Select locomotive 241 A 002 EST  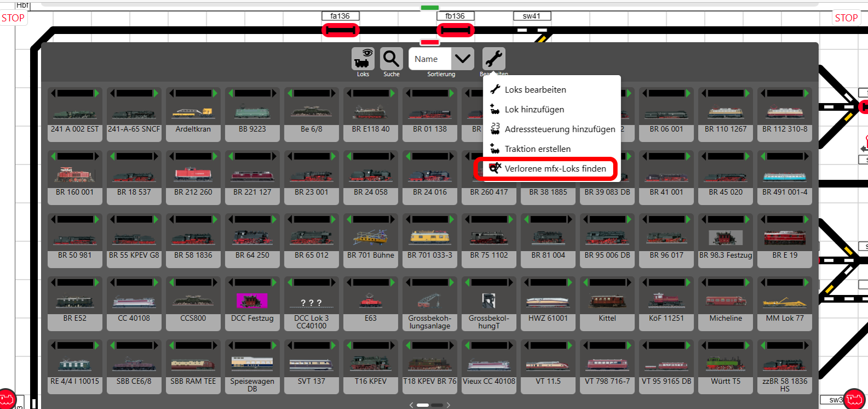click(x=75, y=115)
